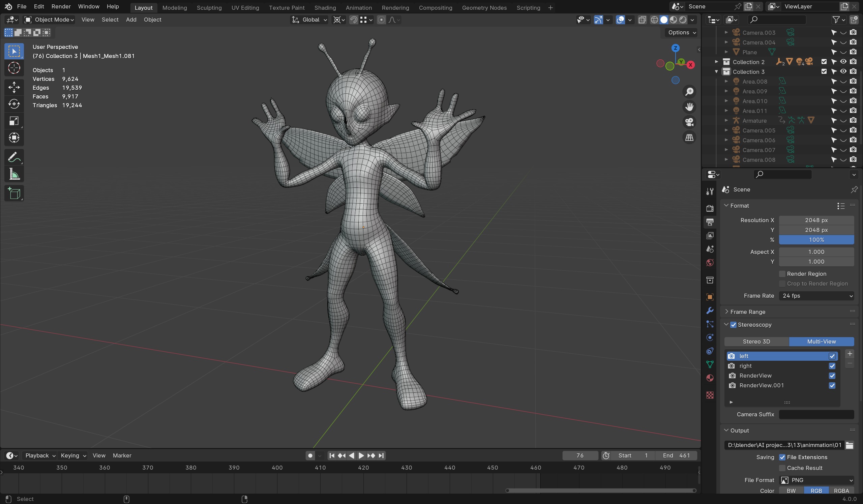Open the Render menu
The height and width of the screenshot is (504, 863).
tap(61, 6)
